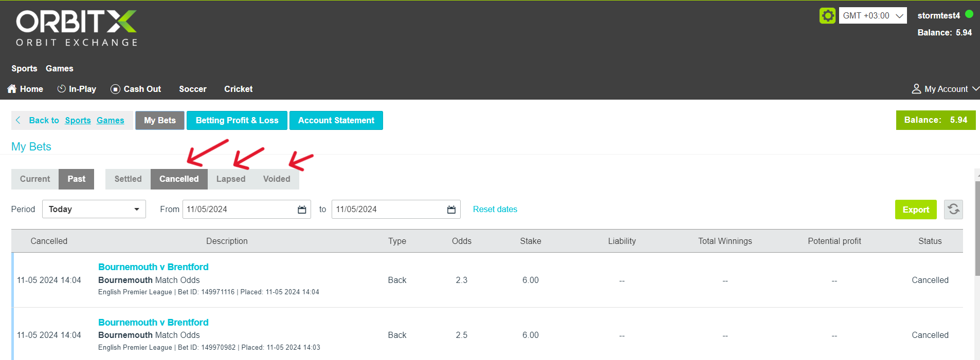Click the Home house icon
The image size is (980, 360).
[12, 89]
